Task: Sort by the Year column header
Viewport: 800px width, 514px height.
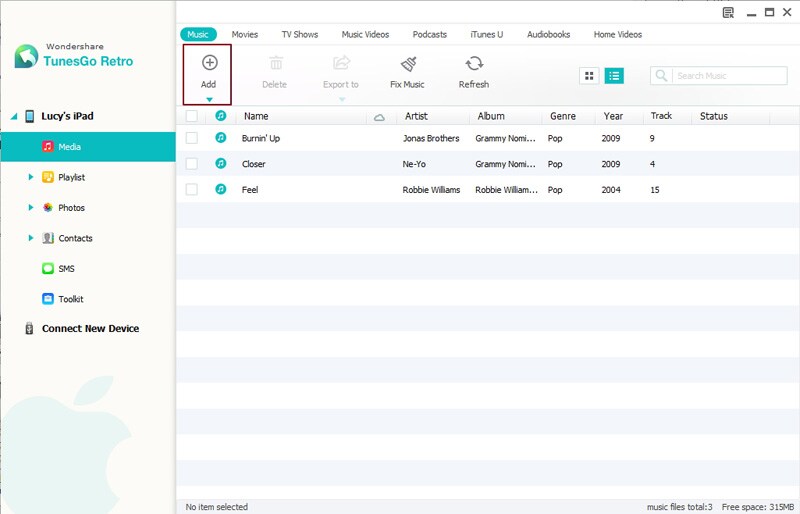Action: 613,116
